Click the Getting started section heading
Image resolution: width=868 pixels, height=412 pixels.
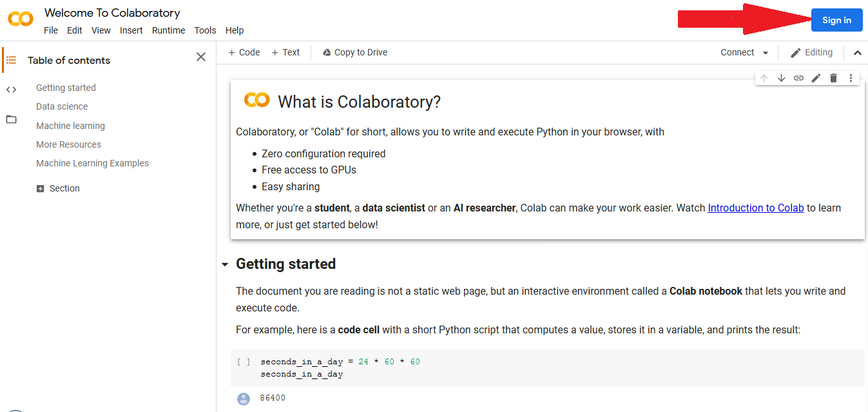[x=286, y=264]
